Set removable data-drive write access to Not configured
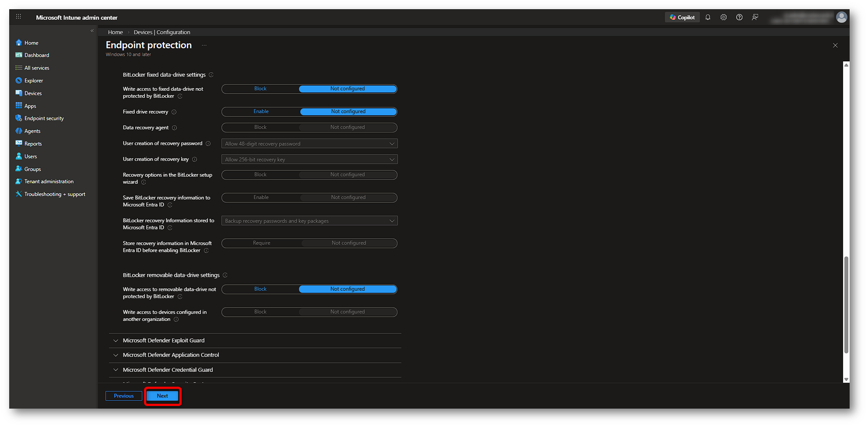This screenshot has height=427, width=868. click(x=348, y=289)
